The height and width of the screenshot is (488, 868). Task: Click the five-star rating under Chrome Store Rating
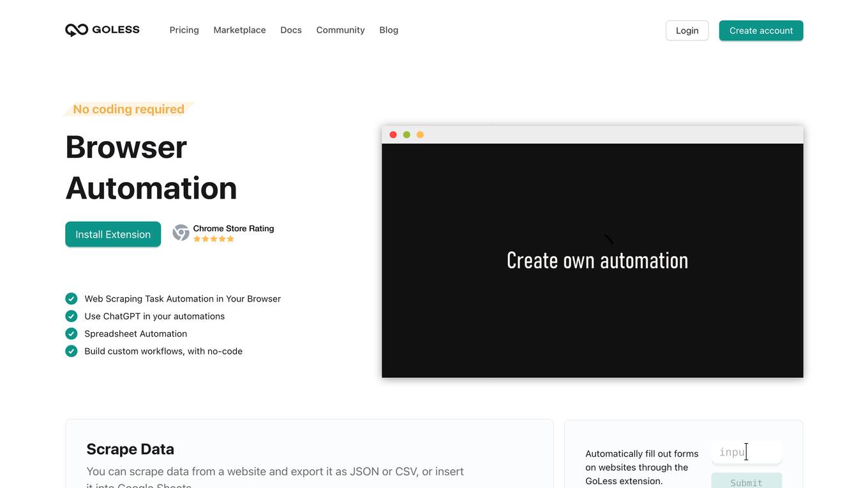tap(214, 239)
